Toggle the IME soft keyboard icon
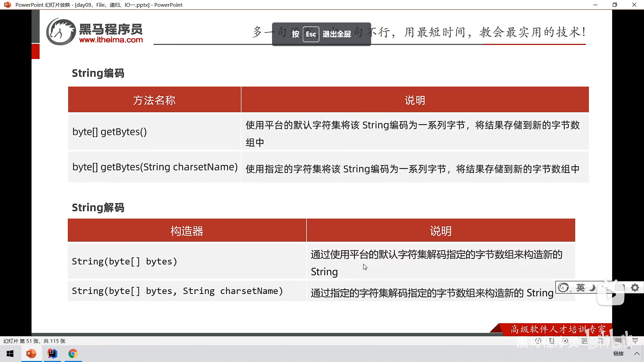 [x=620, y=288]
